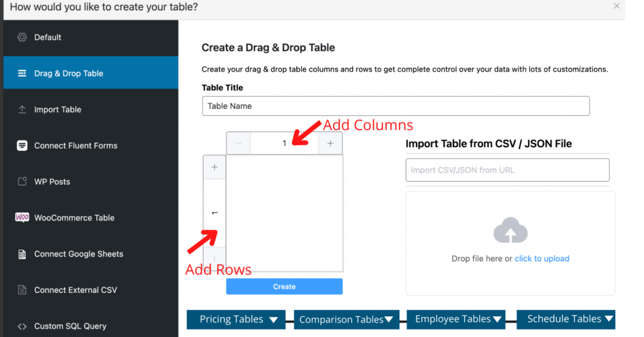Expand the Comparison Tables dropdown

pyautogui.click(x=347, y=319)
